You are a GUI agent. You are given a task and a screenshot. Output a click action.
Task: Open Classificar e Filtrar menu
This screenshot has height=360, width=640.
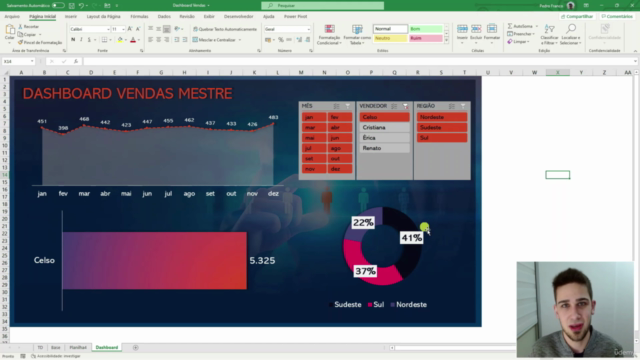(x=549, y=34)
